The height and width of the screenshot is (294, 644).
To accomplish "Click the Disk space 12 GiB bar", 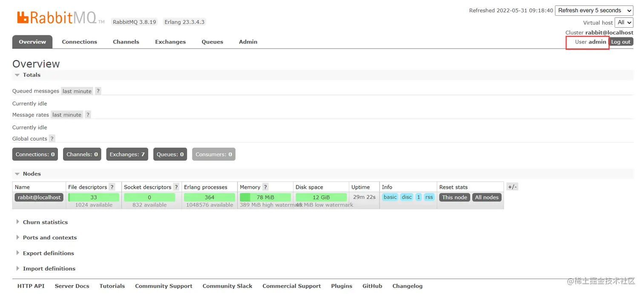I will [x=321, y=197].
